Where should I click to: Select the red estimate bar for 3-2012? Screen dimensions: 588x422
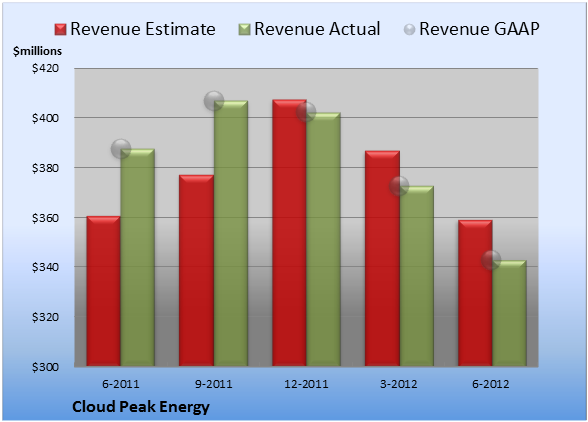(382, 258)
